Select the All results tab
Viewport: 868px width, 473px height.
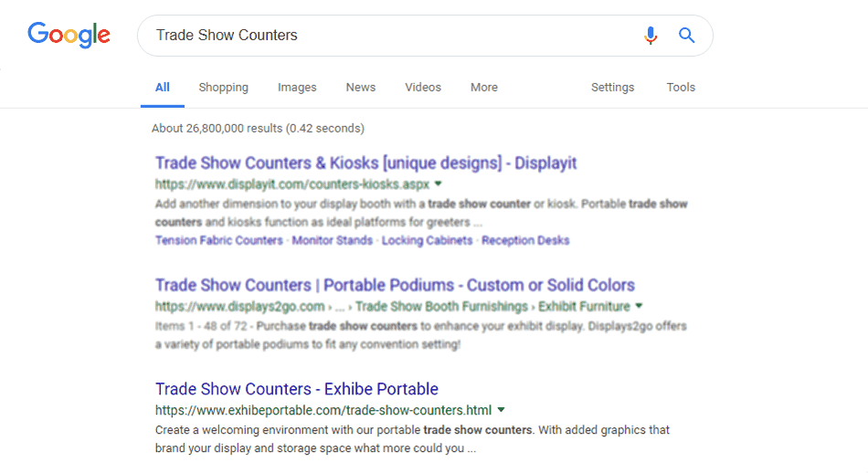click(163, 88)
